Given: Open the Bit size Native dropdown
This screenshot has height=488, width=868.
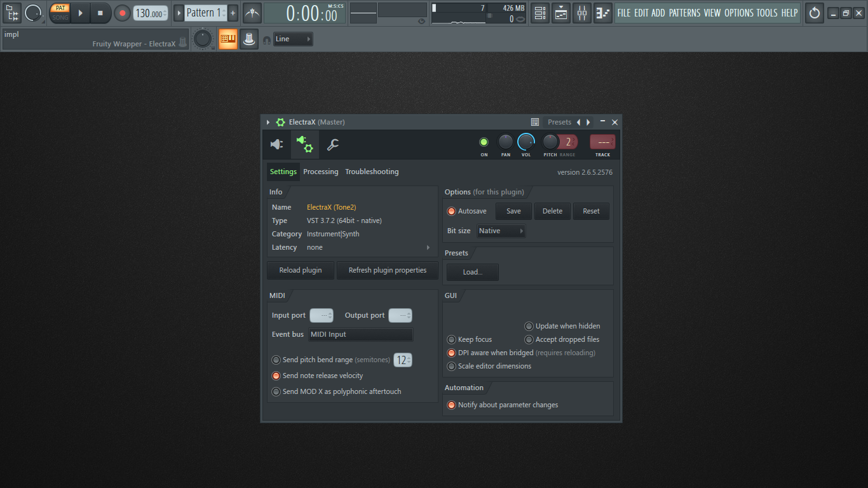Looking at the screenshot, I should (x=501, y=231).
